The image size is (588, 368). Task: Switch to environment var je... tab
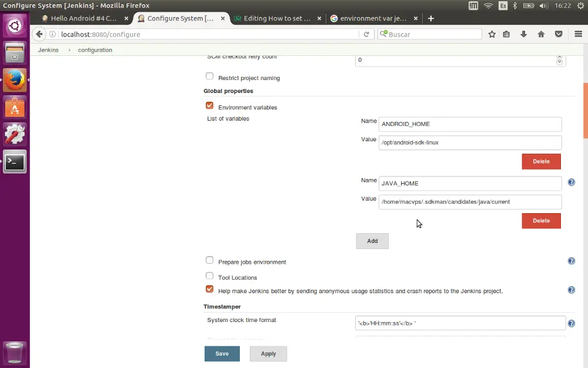373,18
